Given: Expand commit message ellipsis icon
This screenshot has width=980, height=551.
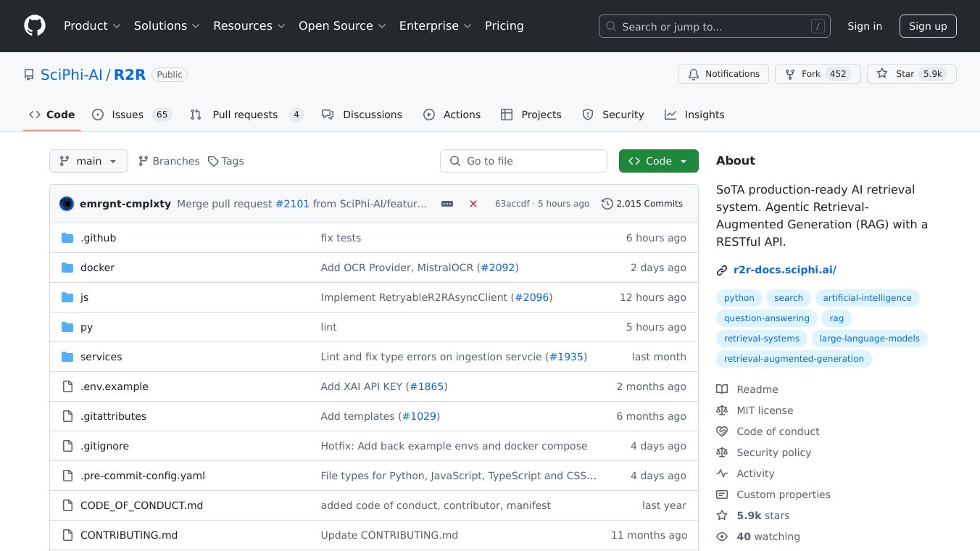Looking at the screenshot, I should tap(447, 204).
